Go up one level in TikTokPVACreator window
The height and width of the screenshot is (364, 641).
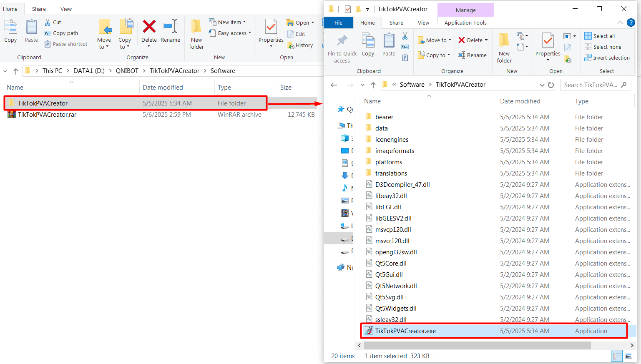click(x=373, y=85)
